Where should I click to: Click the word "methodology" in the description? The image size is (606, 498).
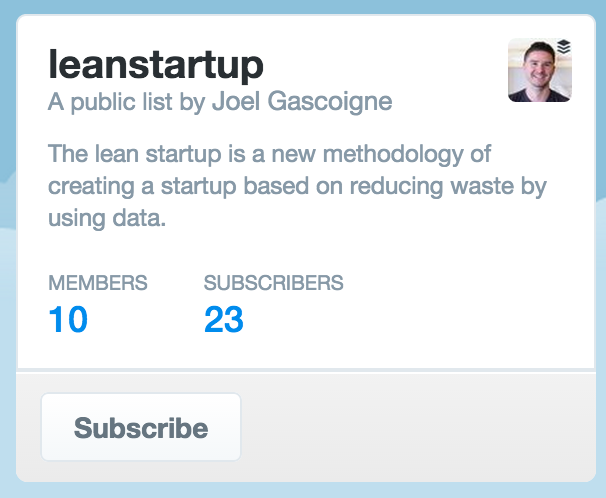pyautogui.click(x=393, y=154)
